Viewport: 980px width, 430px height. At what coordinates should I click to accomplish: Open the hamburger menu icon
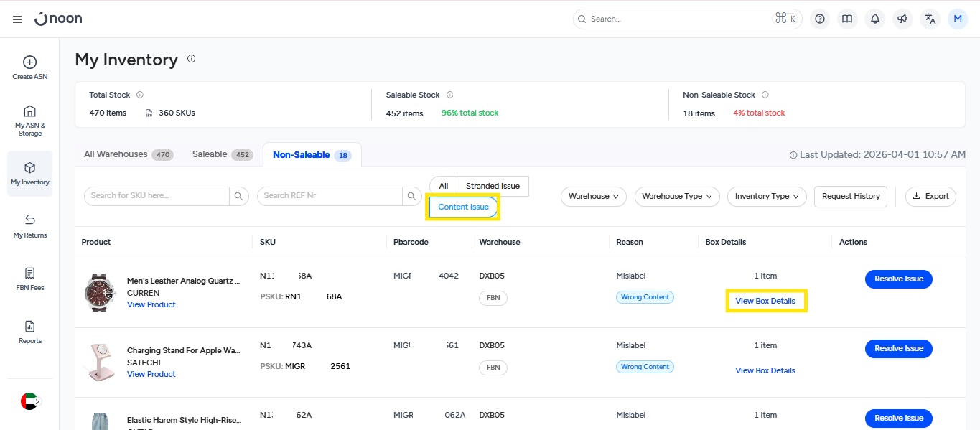17,19
